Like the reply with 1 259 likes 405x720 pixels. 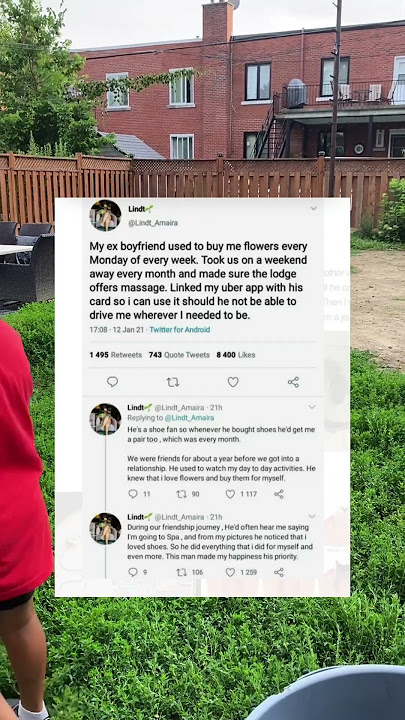[x=230, y=572]
